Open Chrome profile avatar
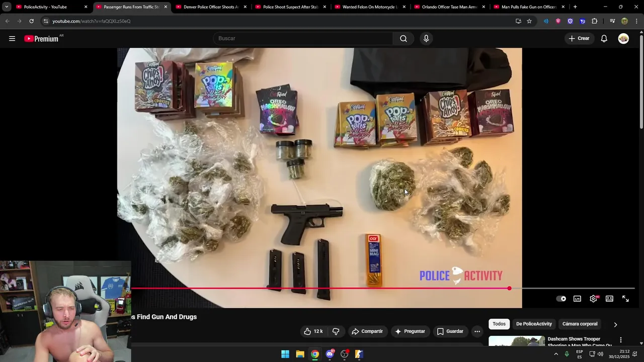 coord(624,21)
